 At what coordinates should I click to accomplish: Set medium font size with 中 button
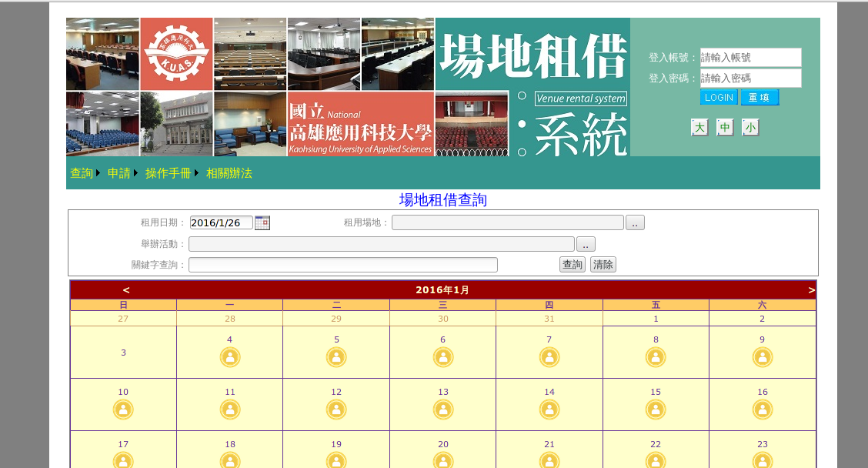pos(725,127)
